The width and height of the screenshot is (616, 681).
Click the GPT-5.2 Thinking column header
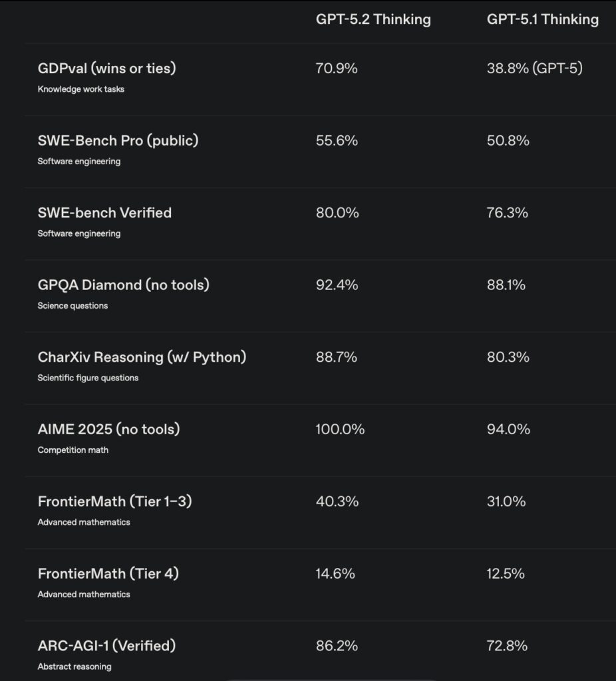373,19
